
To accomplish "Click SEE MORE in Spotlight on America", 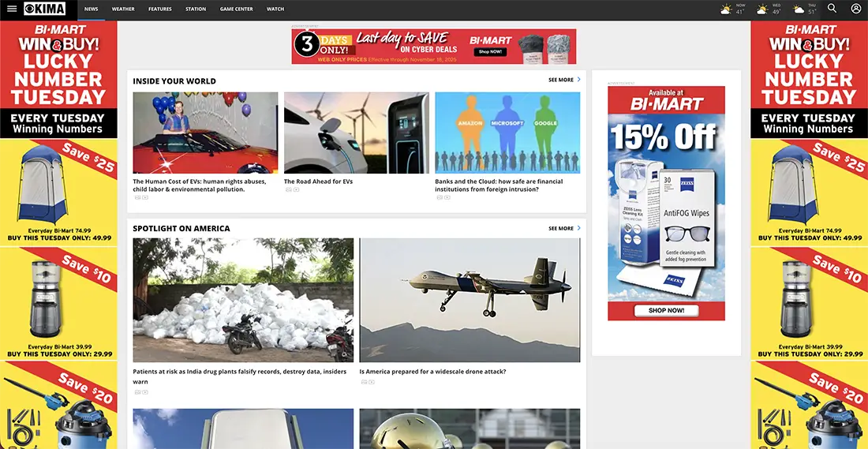I will [x=561, y=228].
